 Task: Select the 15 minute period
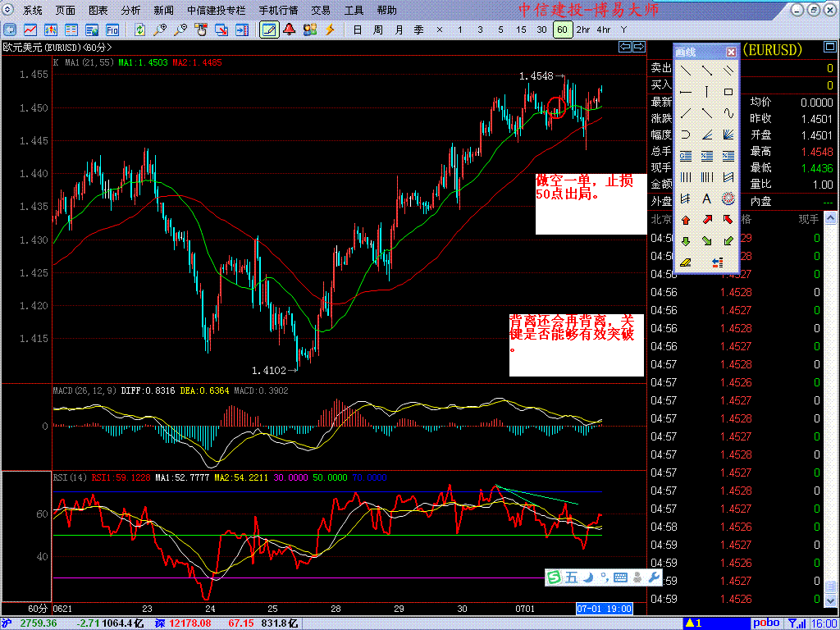[521, 30]
